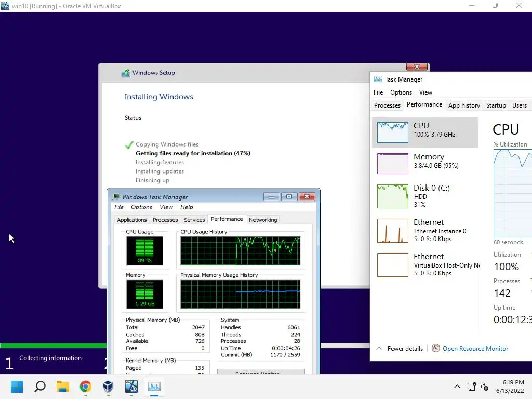Image resolution: width=532 pixels, height=399 pixels.
Task: Open File menu in Windows Task Manager
Action: tap(119, 207)
